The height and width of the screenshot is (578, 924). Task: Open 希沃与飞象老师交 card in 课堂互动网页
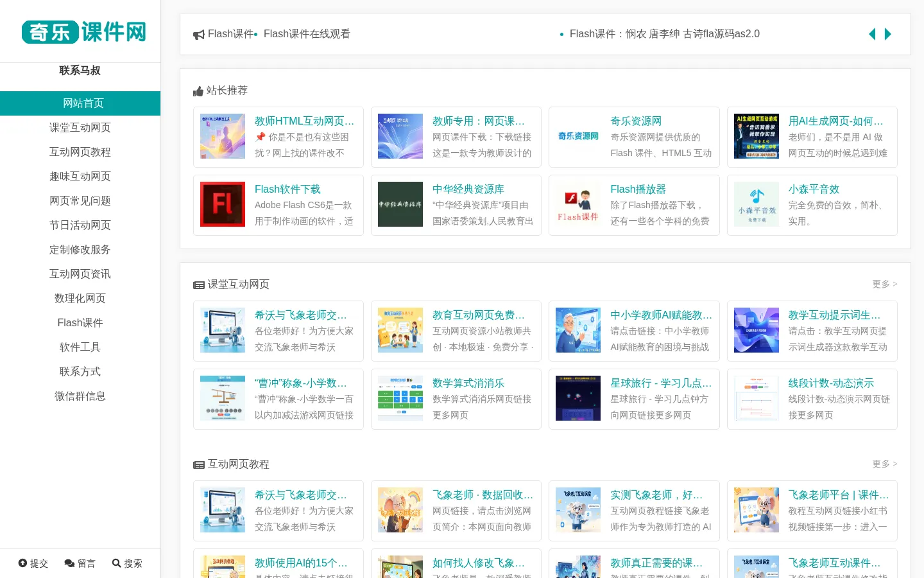point(278,331)
